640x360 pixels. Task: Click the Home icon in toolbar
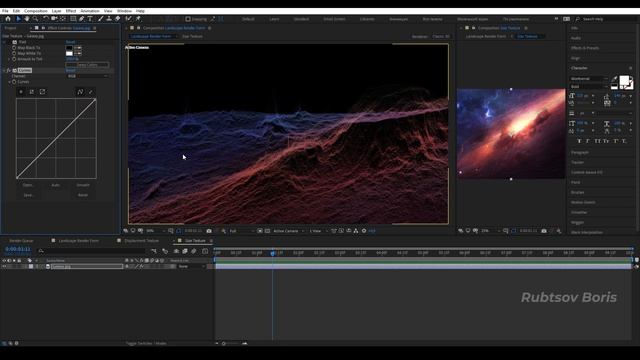pos(8,19)
